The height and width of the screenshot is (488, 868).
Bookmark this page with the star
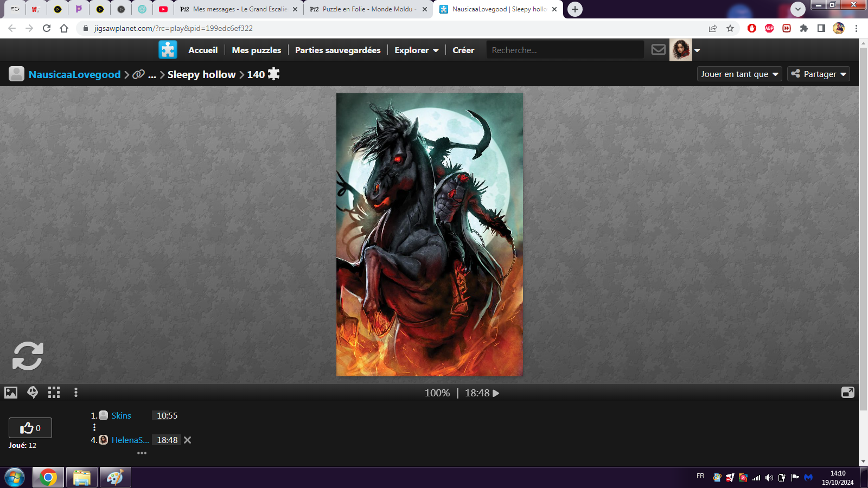click(730, 28)
